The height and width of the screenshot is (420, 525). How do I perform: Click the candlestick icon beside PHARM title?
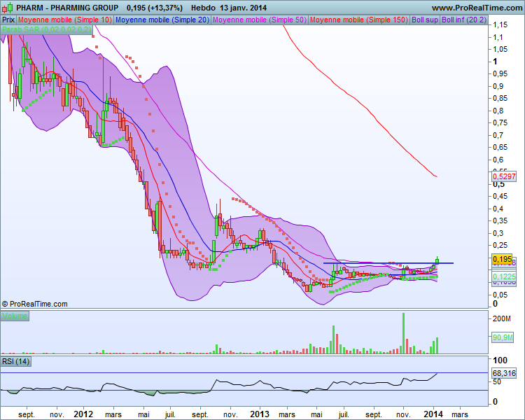tap(8, 8)
